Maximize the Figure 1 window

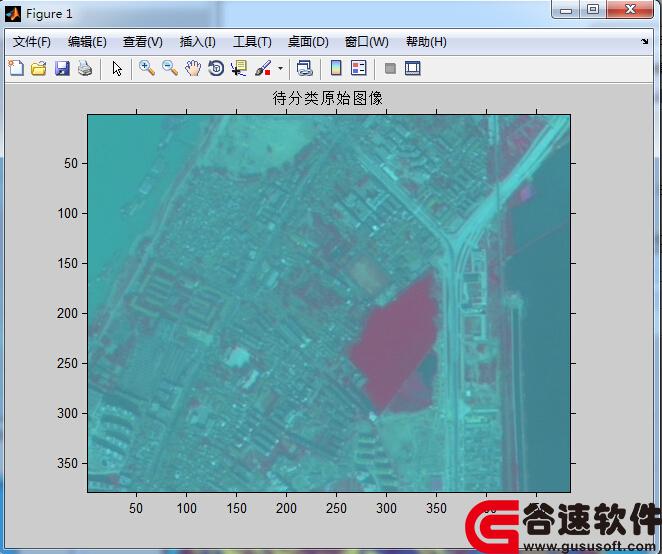pyautogui.click(x=593, y=9)
